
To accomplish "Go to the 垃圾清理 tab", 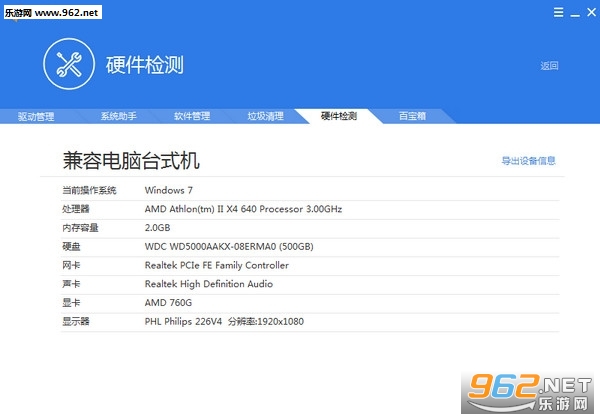I will coord(266,116).
